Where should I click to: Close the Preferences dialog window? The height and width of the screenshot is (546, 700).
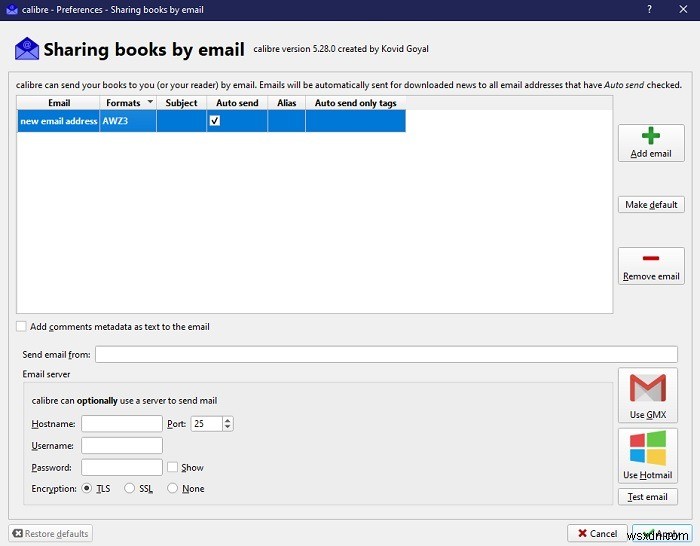coord(683,9)
